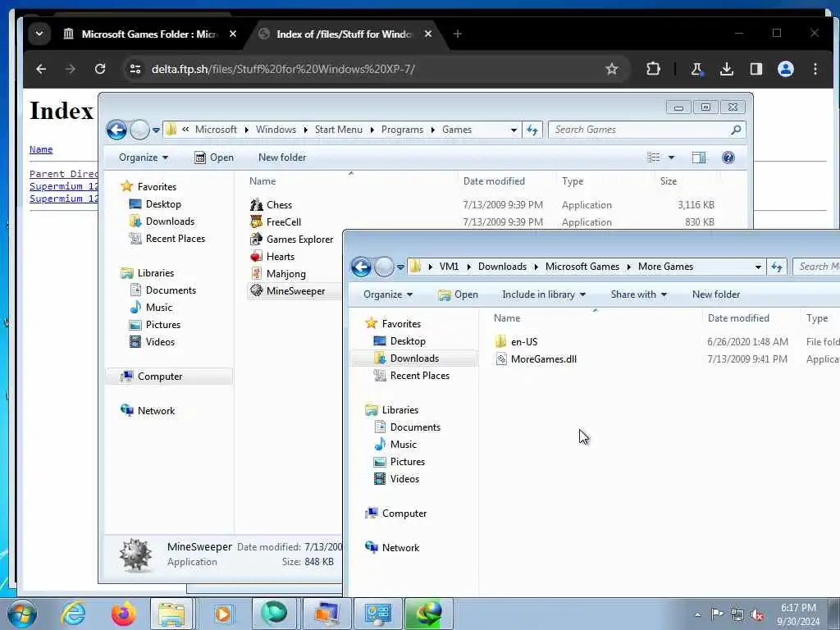This screenshot has height=630, width=840.
Task: Launch Firefox from taskbar
Action: click(123, 614)
